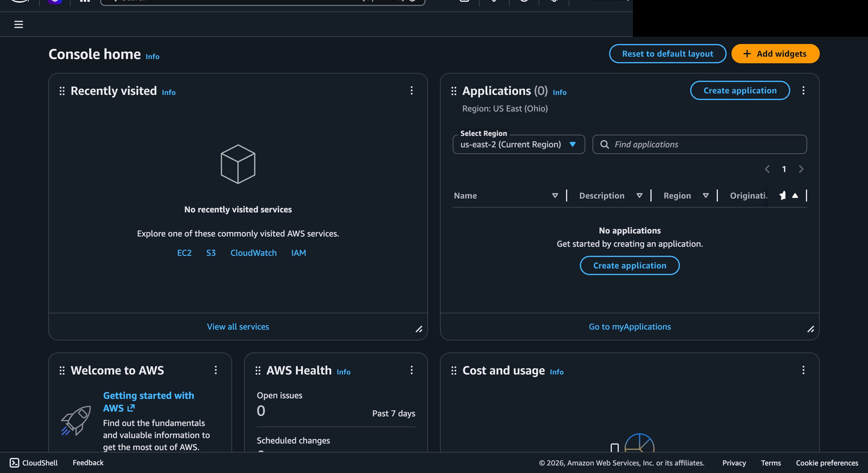Viewport: 868px width, 473px height.
Task: Grab the Cost and usage drag handle
Action: [x=454, y=371]
